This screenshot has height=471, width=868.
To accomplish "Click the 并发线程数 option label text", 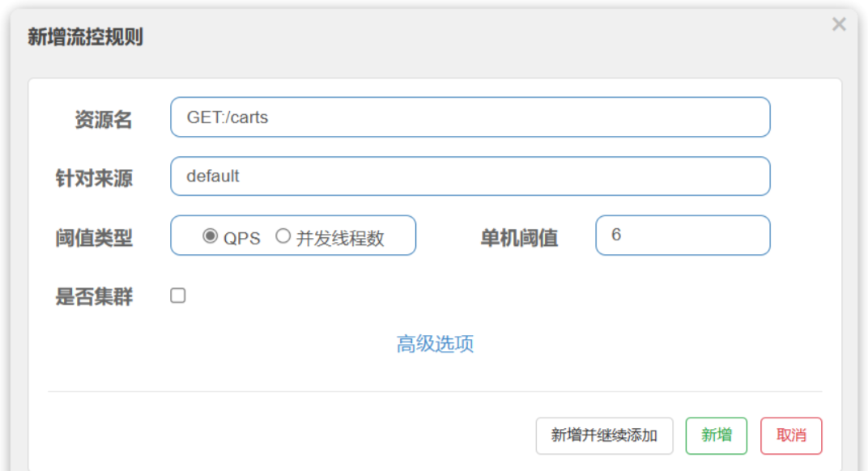I will click(340, 238).
